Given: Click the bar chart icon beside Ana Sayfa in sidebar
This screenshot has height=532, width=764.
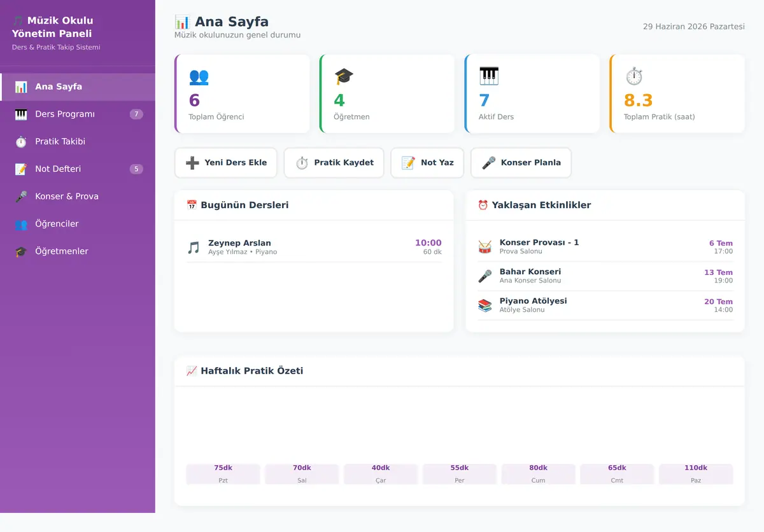Looking at the screenshot, I should click(21, 87).
